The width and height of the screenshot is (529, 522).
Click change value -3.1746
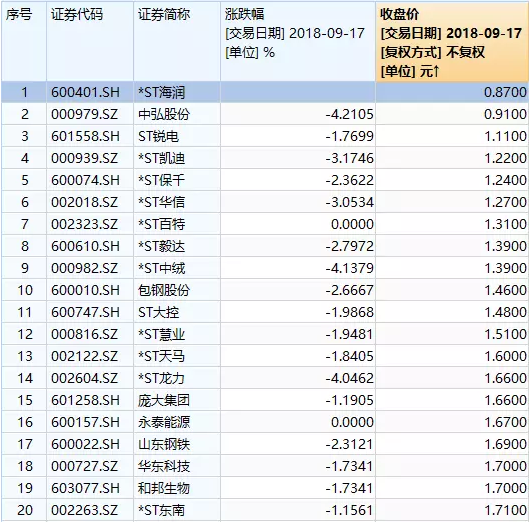tap(350, 158)
